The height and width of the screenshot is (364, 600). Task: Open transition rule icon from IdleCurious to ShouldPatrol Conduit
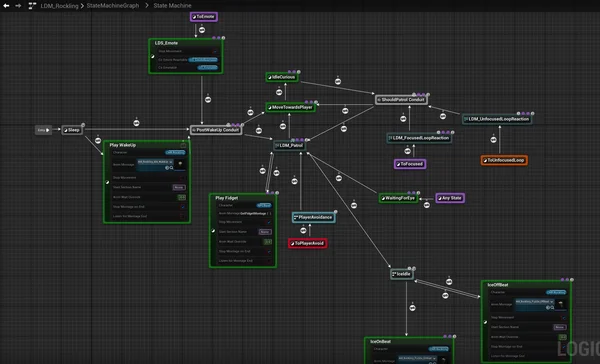338,82
